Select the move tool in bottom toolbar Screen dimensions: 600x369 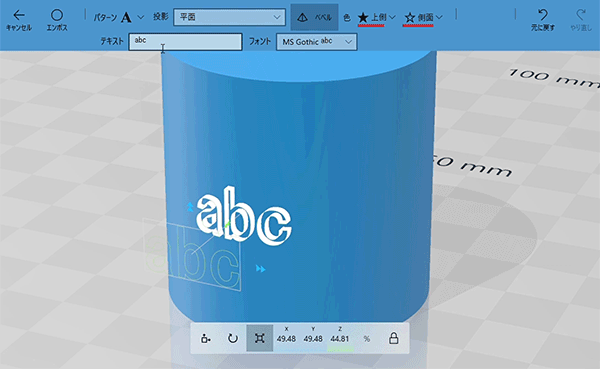tap(206, 338)
